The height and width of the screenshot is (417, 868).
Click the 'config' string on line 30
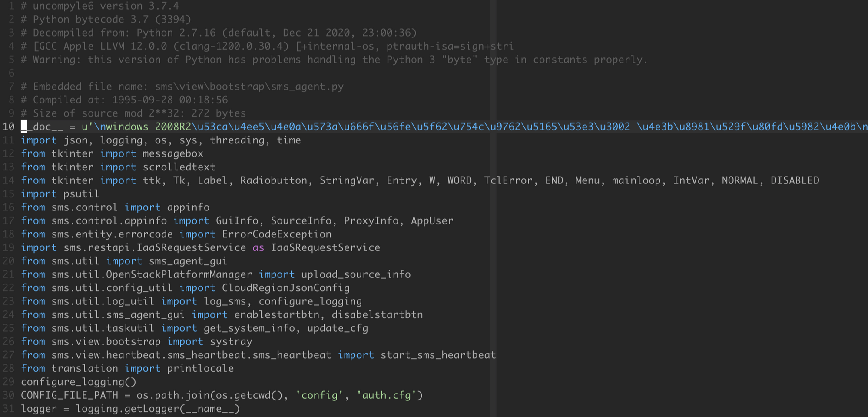[319, 396]
